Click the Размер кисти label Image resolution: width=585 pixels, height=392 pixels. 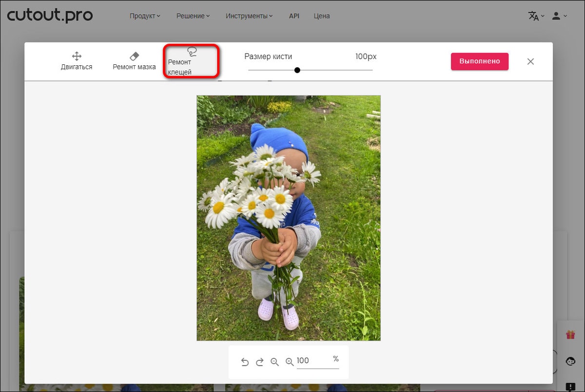click(268, 57)
